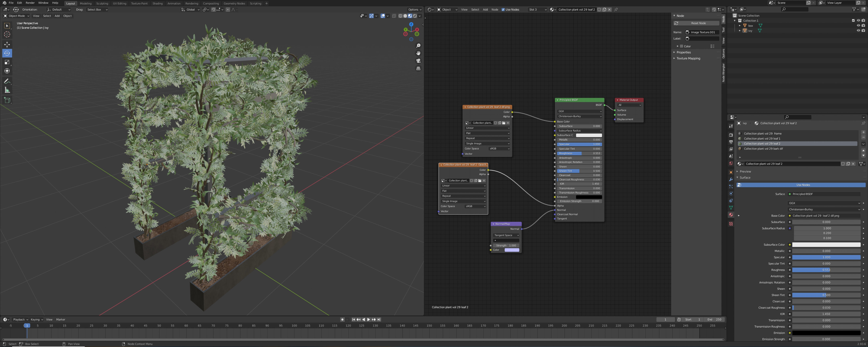Add a new material slot with plus
This screenshot has height=347, width=868.
(863, 132)
